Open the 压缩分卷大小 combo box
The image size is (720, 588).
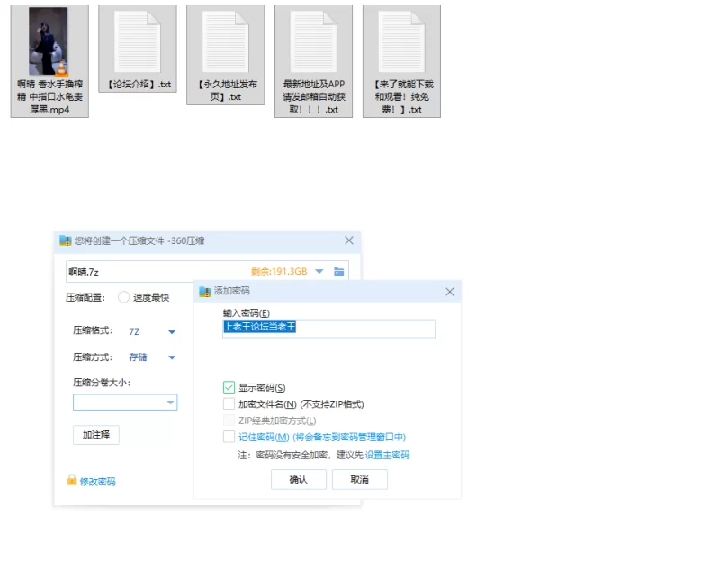125,403
